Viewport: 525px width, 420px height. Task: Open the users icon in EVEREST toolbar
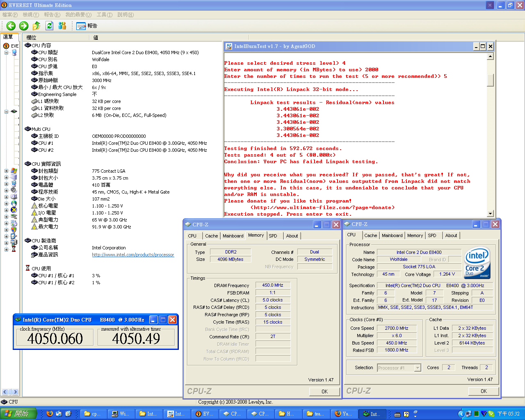point(62,26)
